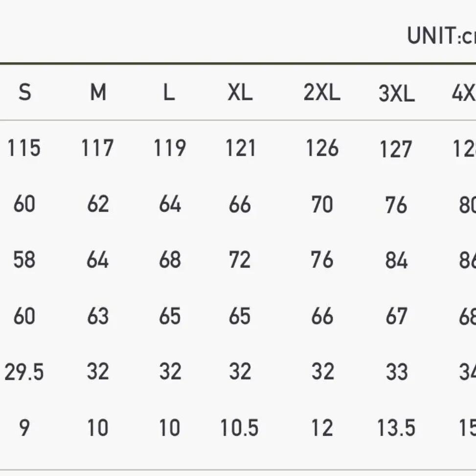Click value 9 in S column
The image size is (476, 476).
coord(24,428)
